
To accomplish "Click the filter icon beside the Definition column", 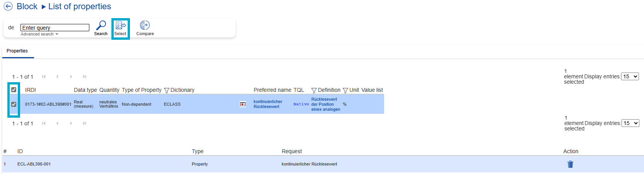I will coord(314,90).
